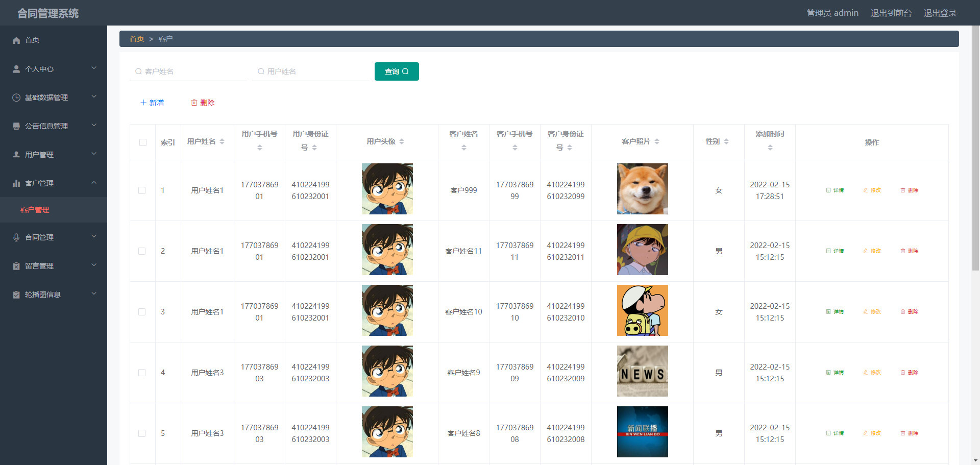Click 退出到前台 in the top bar
Screen dimensions: 980x465
[x=891, y=13]
